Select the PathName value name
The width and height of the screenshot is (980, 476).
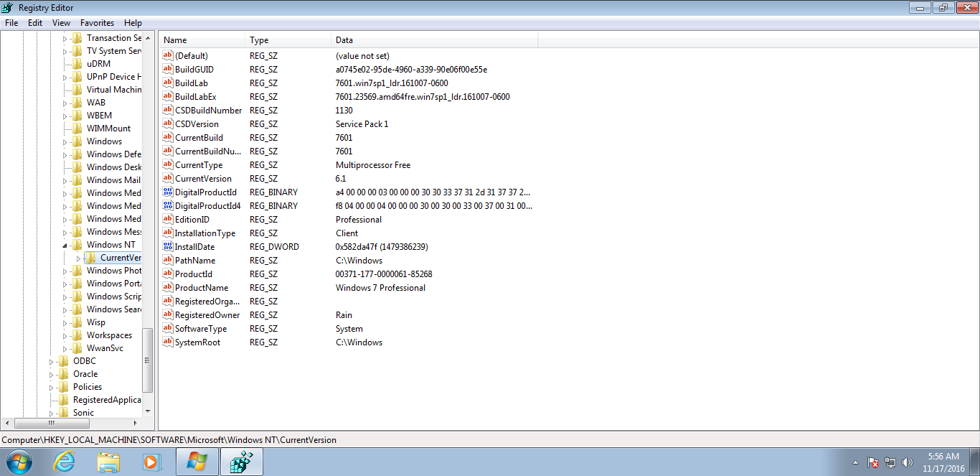(x=195, y=261)
